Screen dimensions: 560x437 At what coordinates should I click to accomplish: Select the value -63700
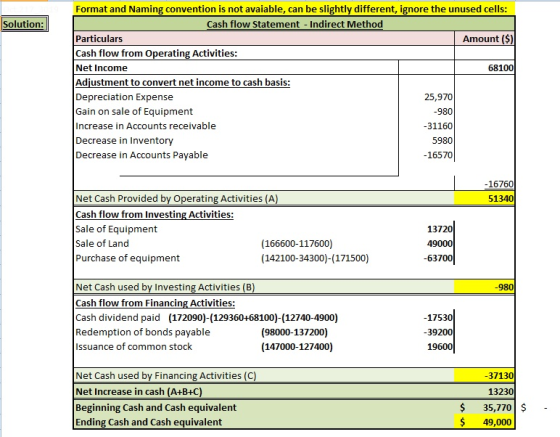(438, 258)
